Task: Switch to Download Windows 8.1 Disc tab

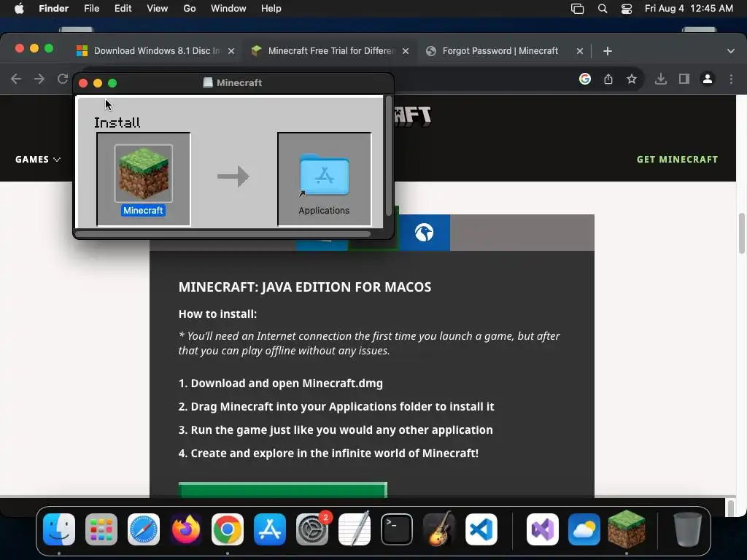Action: pos(155,51)
